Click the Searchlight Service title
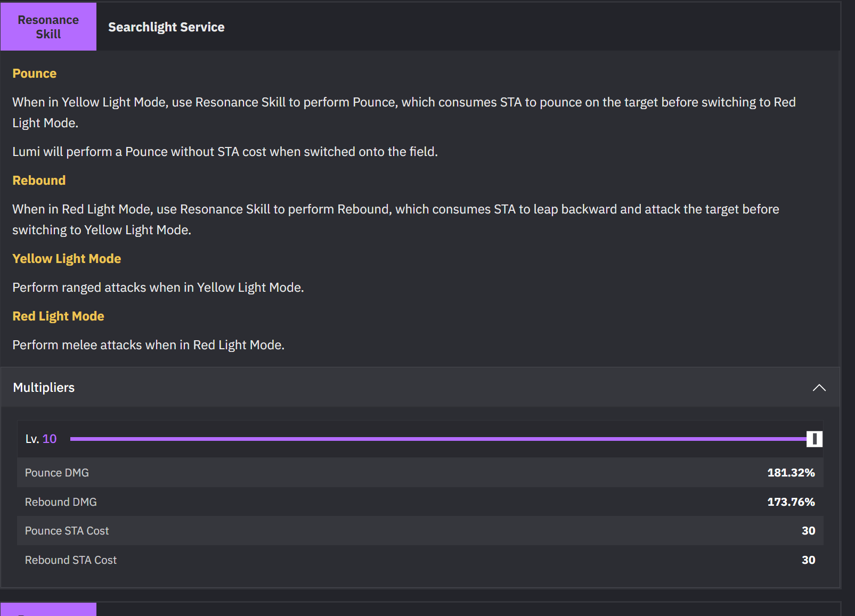855x616 pixels. pos(166,27)
